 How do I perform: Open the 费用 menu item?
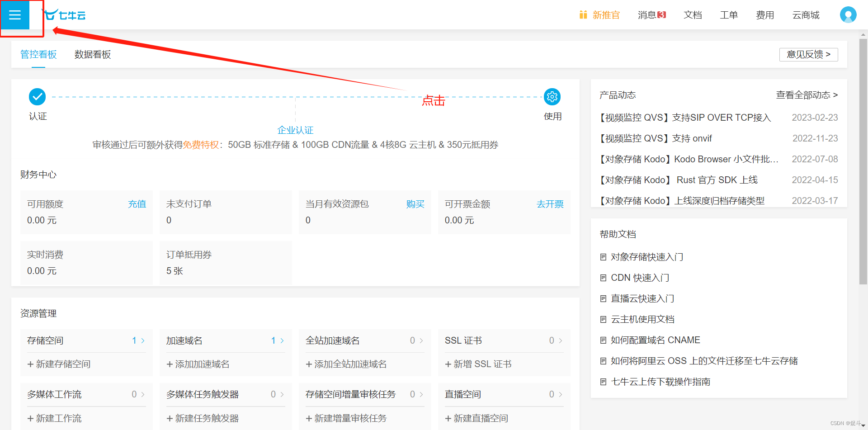click(x=765, y=15)
